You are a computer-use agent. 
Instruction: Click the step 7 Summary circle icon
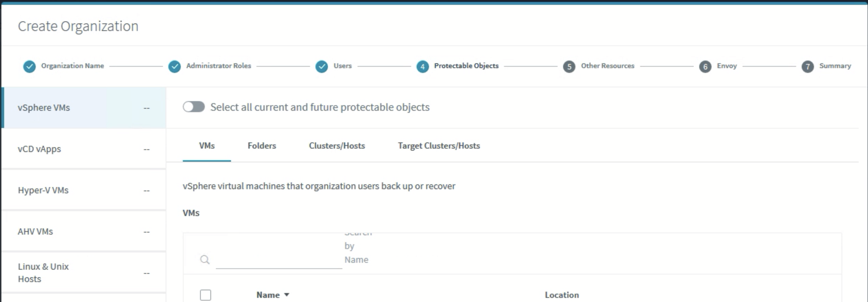coord(807,66)
